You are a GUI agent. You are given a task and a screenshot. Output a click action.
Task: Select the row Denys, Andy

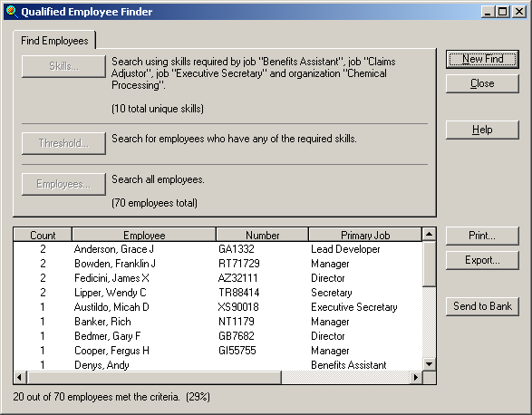pos(218,365)
